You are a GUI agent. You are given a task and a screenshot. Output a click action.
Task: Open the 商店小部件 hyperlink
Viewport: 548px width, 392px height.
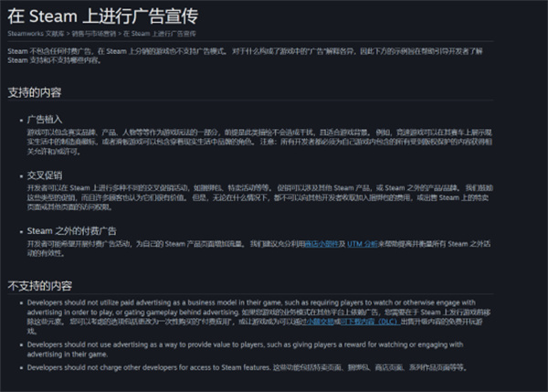point(321,244)
